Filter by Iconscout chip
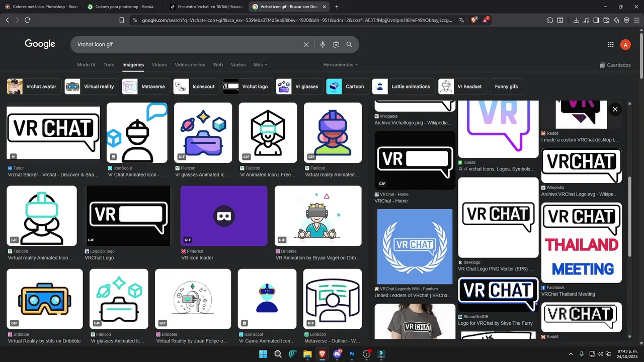Image resolution: width=644 pixels, height=362 pixels. [196, 86]
